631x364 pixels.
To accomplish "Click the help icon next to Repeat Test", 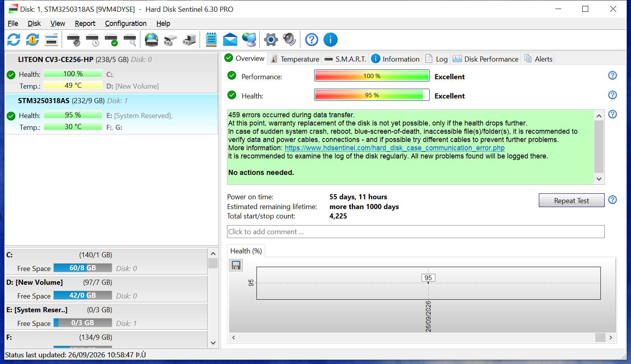I will [x=613, y=200].
